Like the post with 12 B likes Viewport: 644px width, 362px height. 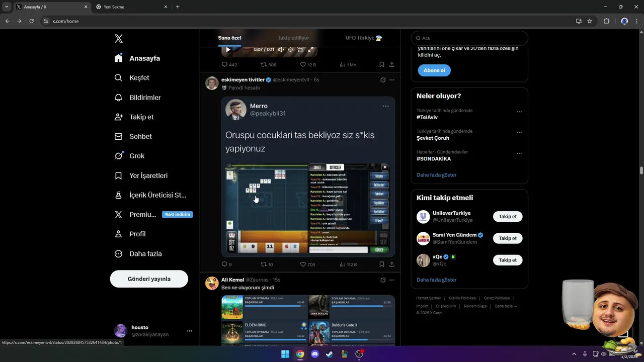303,65
